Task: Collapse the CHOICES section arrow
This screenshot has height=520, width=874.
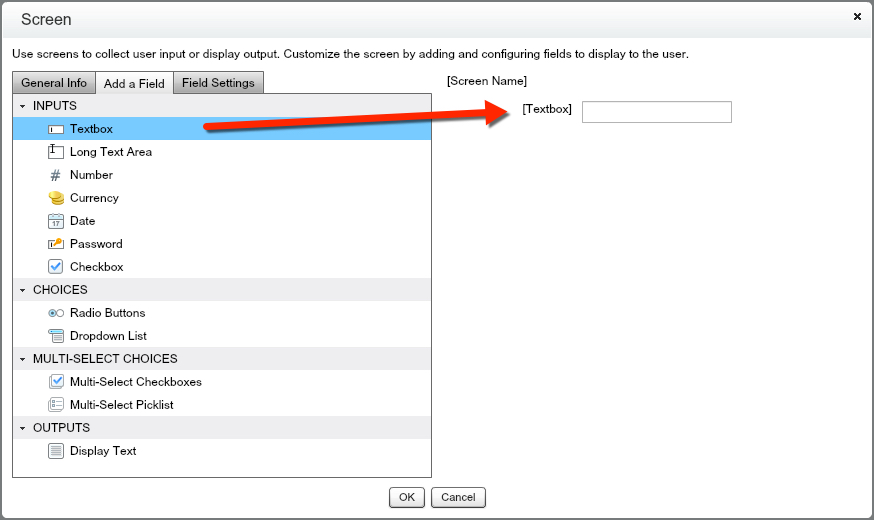Action: [22, 290]
